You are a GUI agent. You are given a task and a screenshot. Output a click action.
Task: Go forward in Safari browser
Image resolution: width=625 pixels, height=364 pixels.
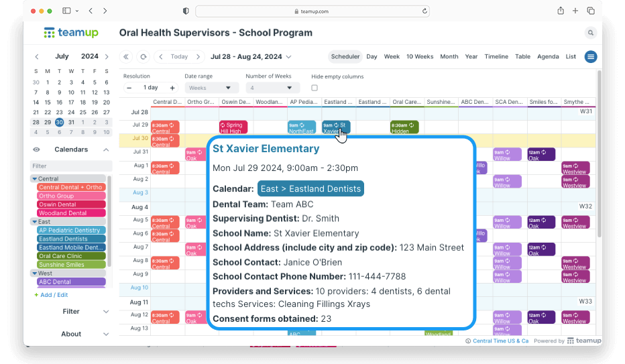(105, 11)
